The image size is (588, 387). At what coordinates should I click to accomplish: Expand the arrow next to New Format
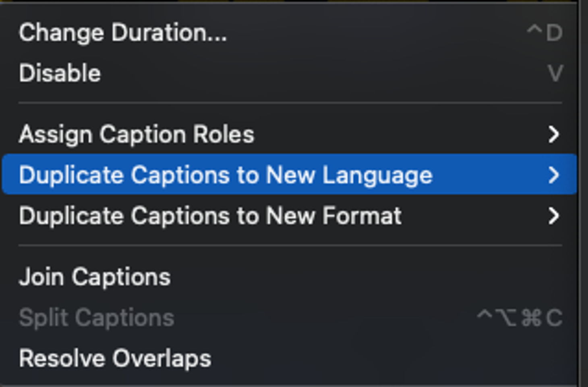click(x=554, y=216)
